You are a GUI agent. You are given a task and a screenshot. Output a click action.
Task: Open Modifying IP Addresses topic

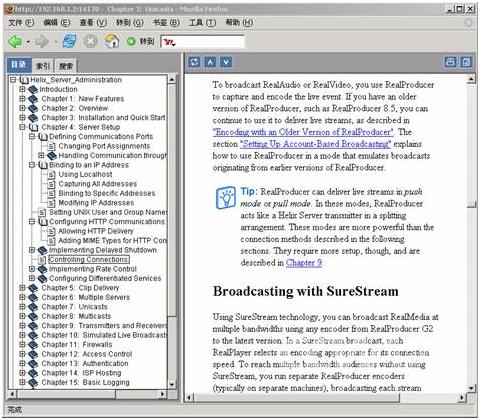[96, 203]
